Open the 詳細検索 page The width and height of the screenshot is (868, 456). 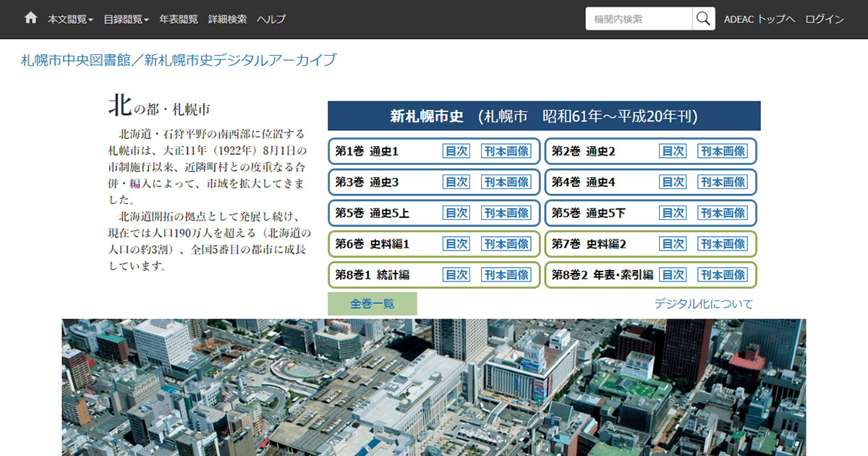(227, 20)
